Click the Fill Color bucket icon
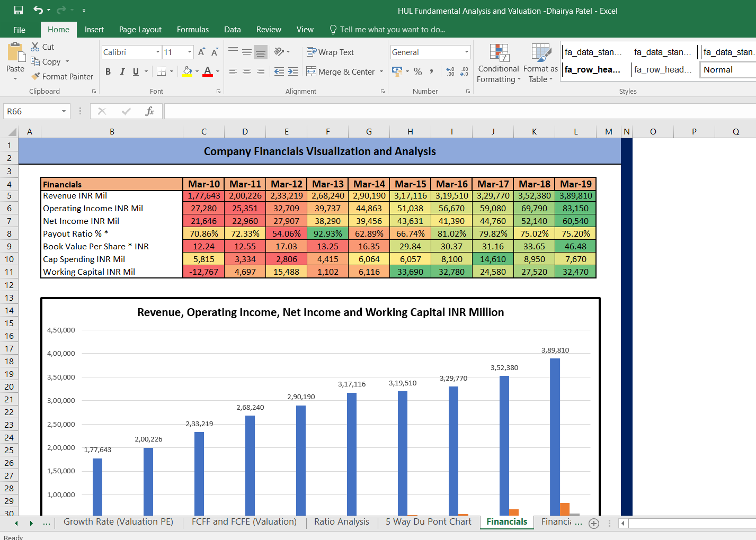Screen dimensions: 756x540 coord(187,71)
